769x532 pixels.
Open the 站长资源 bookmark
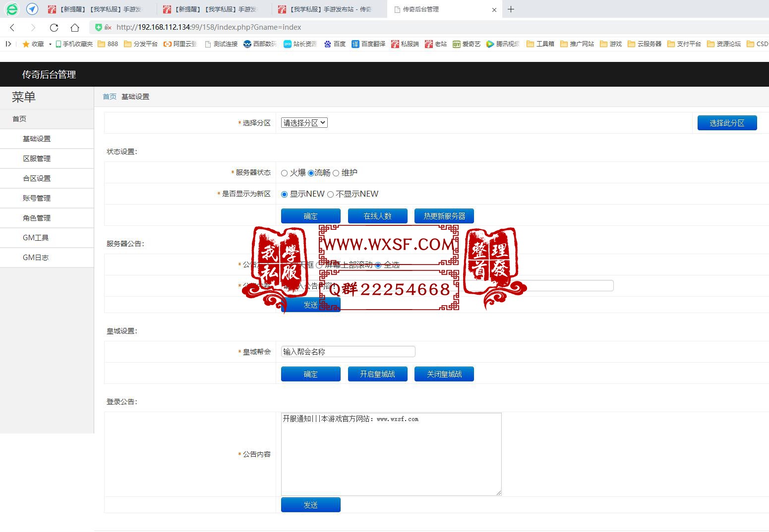pyautogui.click(x=300, y=44)
